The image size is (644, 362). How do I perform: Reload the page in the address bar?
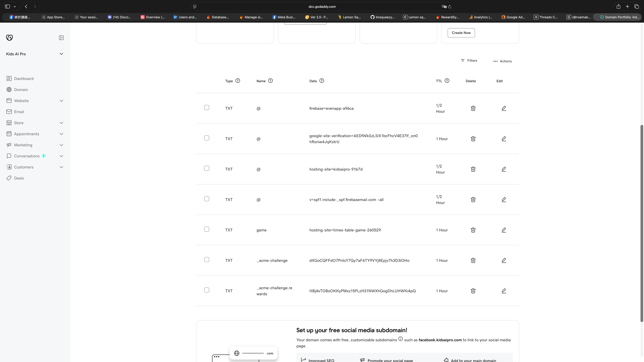(x=450, y=7)
